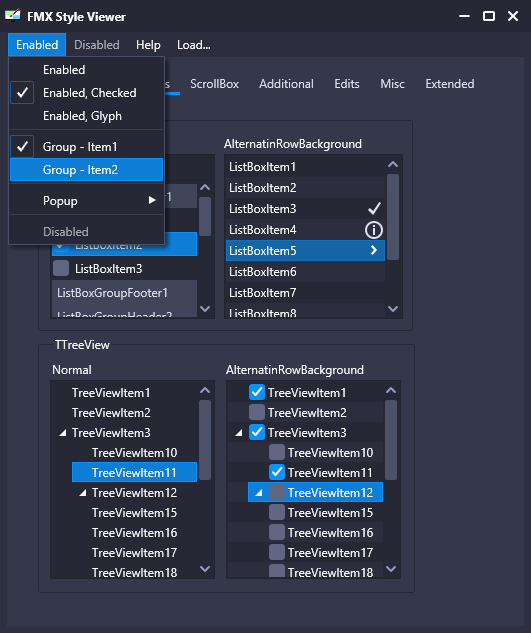Viewport: 531px width, 633px height.
Task: Uncheck TreeViewItem1 checkbox in alternating tree
Action: (257, 392)
